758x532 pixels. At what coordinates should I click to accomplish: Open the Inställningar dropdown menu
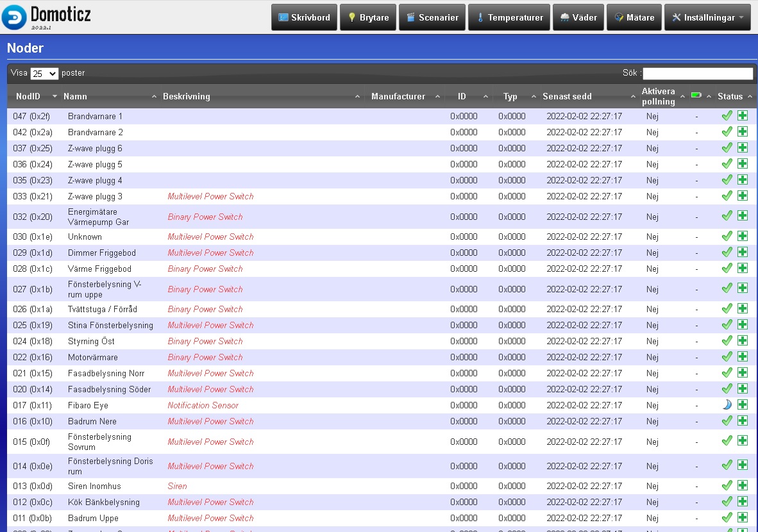pos(707,18)
